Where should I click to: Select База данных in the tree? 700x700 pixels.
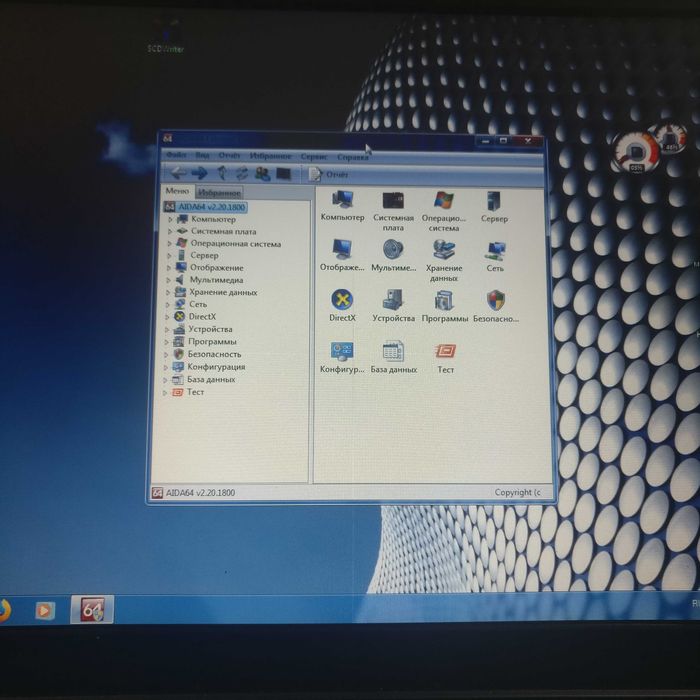click(x=211, y=379)
